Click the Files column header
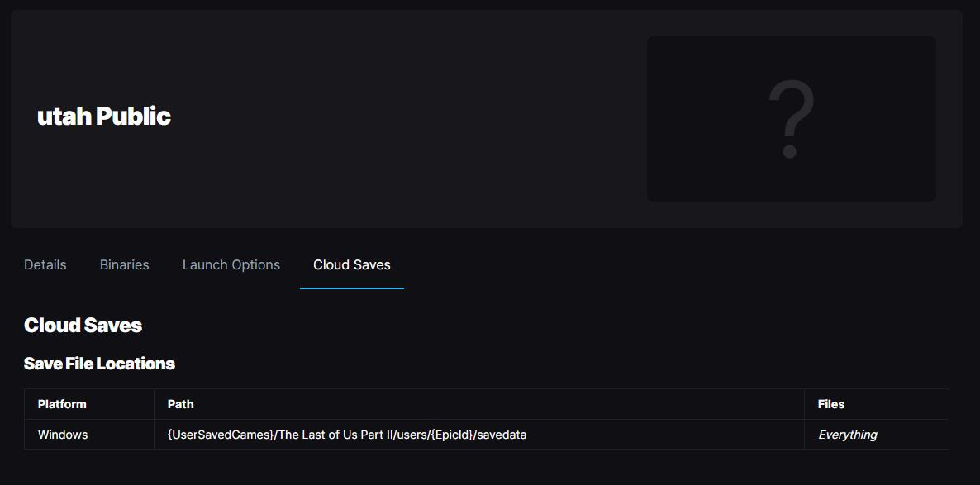The image size is (980, 485). [x=831, y=404]
